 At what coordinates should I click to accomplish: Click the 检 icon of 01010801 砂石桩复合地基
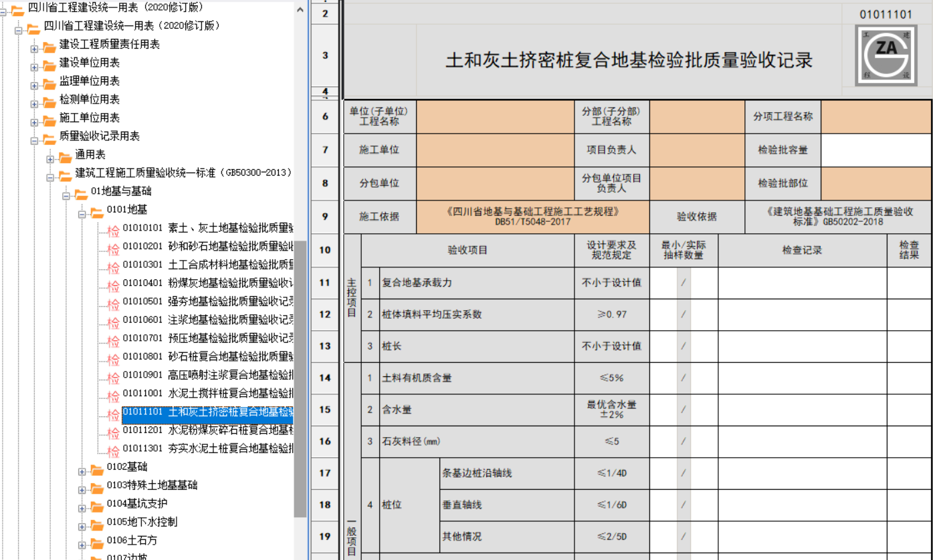[x=113, y=359]
